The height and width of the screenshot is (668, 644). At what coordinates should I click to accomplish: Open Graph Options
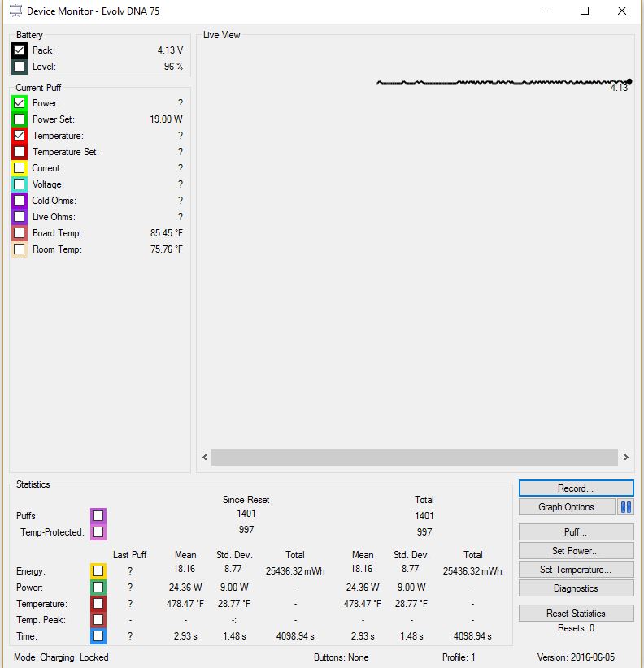click(x=566, y=507)
